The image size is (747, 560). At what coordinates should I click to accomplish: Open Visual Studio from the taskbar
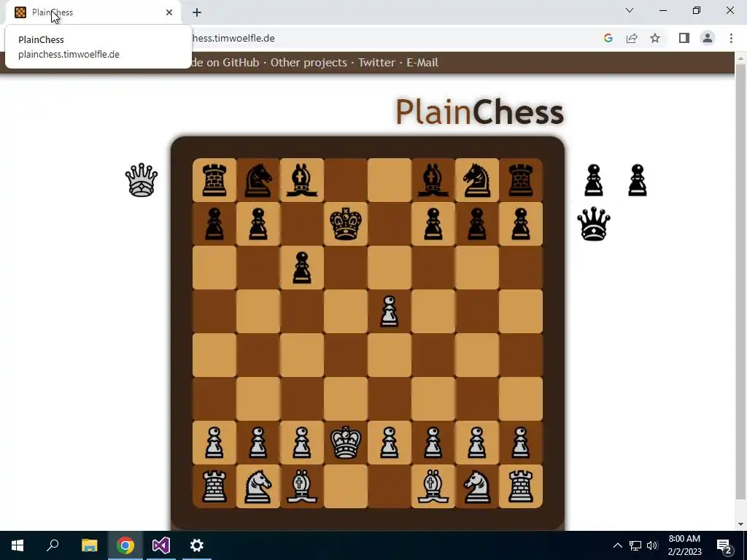[x=161, y=545]
